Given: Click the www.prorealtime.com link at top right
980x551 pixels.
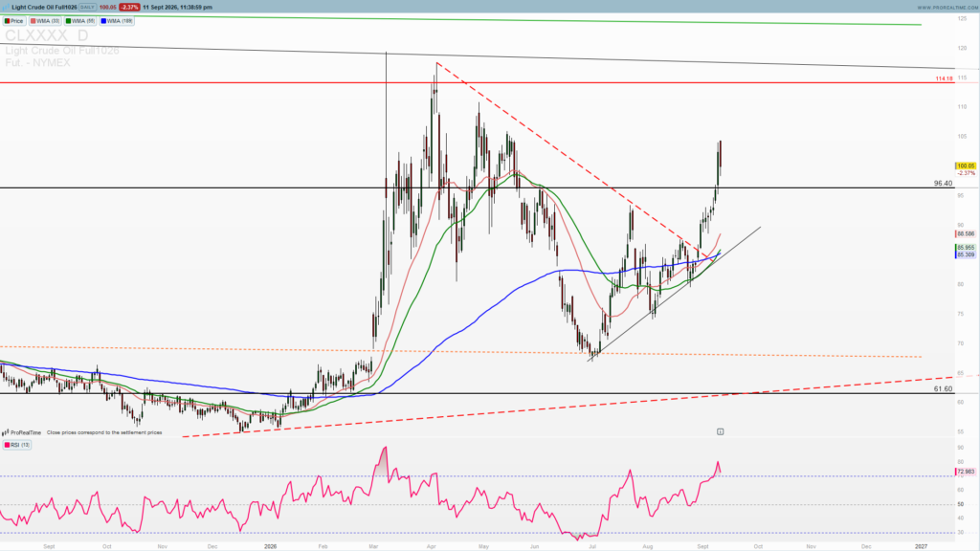Looking at the screenshot, I should pos(947,7).
